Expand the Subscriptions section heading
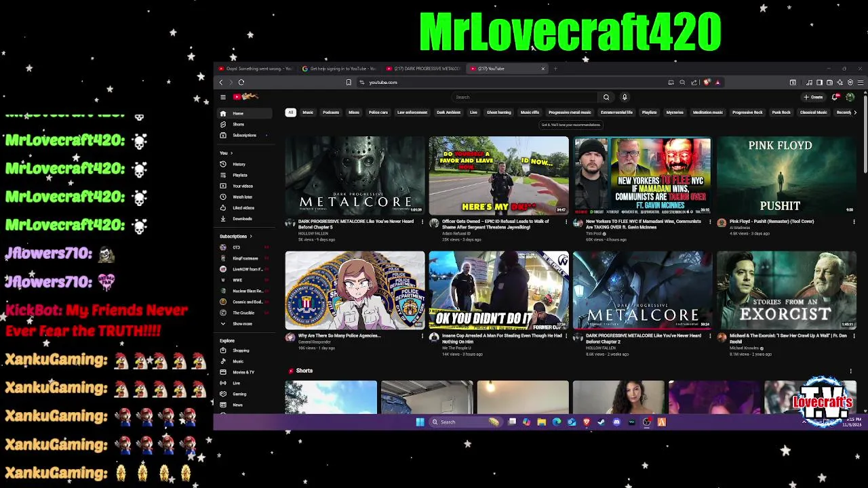 pyautogui.click(x=235, y=236)
